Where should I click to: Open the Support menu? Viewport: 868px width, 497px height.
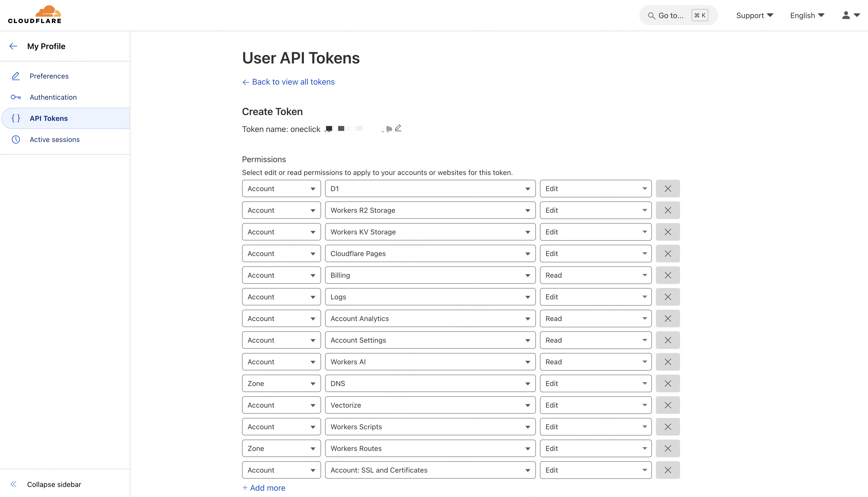click(x=754, y=15)
